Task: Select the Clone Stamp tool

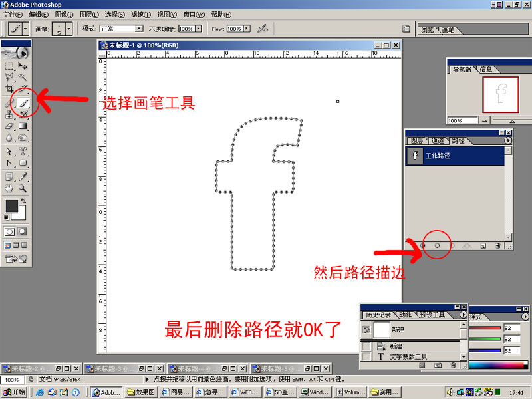Action: click(x=9, y=114)
